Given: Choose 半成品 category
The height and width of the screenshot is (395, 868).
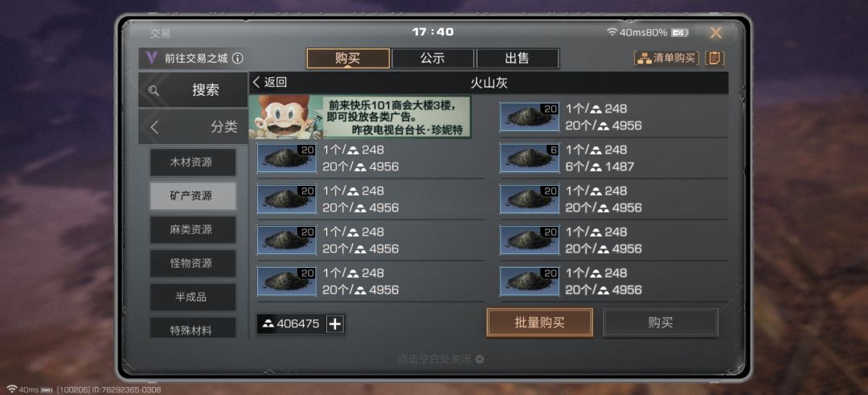Looking at the screenshot, I should pyautogui.click(x=193, y=297).
